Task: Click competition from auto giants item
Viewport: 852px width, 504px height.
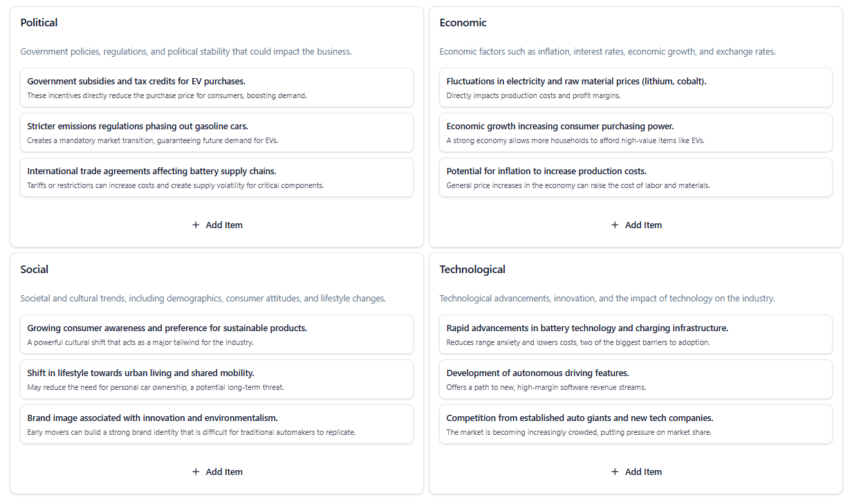Action: click(x=636, y=424)
